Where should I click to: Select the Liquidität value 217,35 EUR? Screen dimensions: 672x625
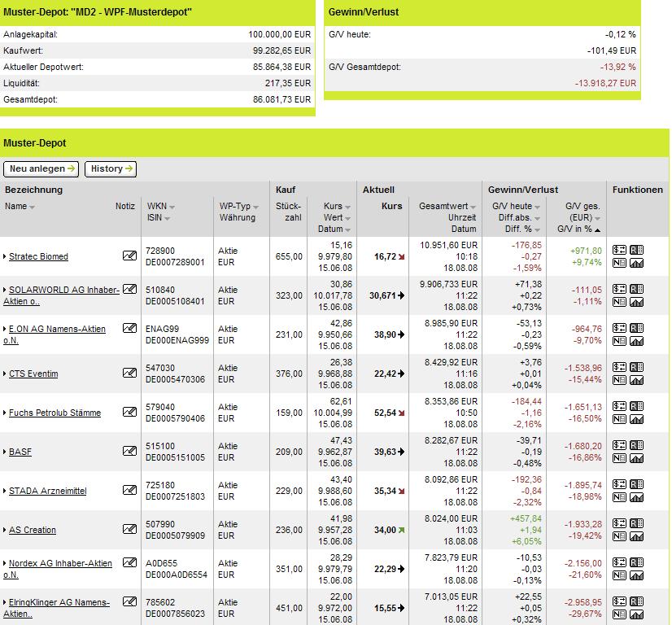pyautogui.click(x=287, y=83)
